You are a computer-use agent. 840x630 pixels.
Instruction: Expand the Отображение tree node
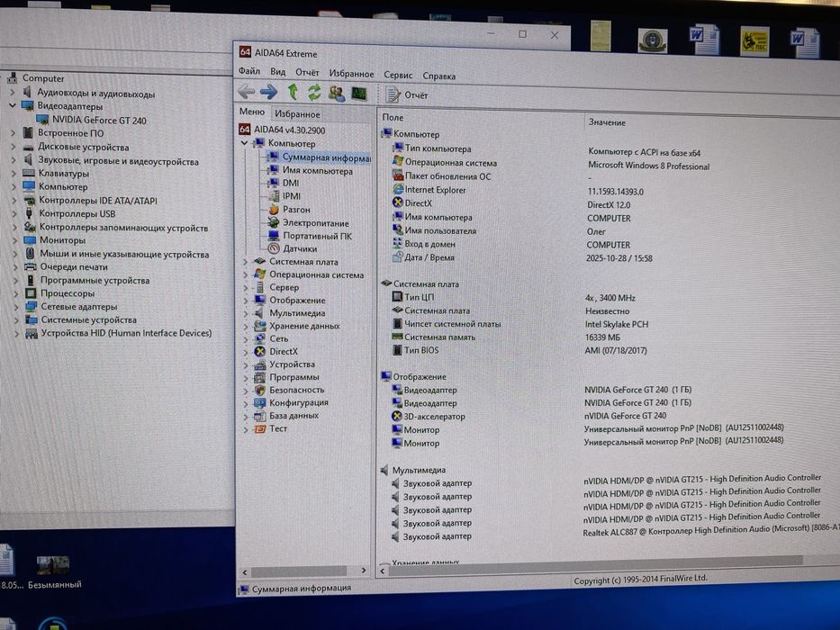tap(246, 301)
